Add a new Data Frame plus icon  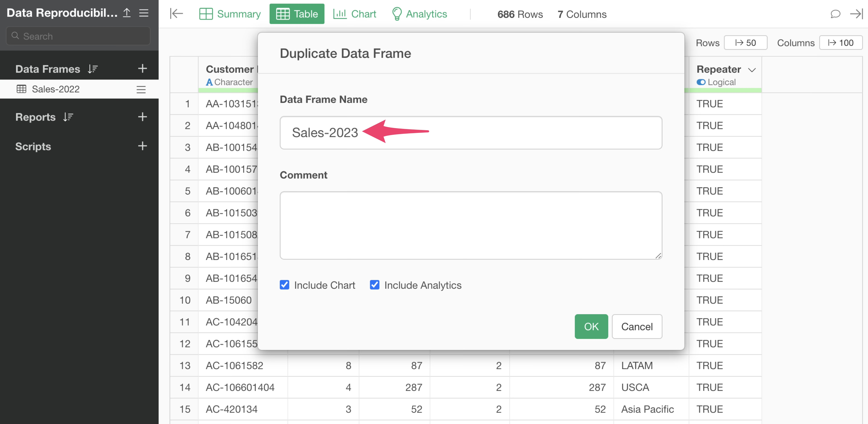(143, 69)
